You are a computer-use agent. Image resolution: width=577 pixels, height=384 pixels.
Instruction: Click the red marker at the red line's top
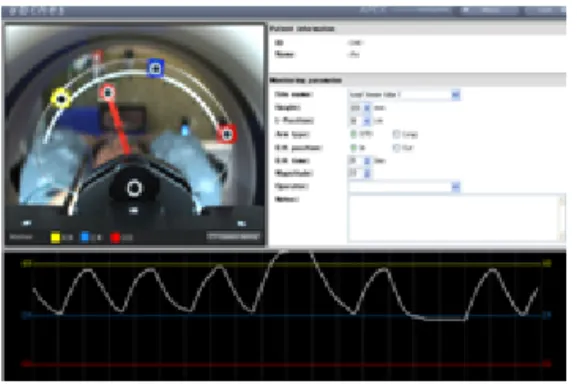click(x=107, y=93)
